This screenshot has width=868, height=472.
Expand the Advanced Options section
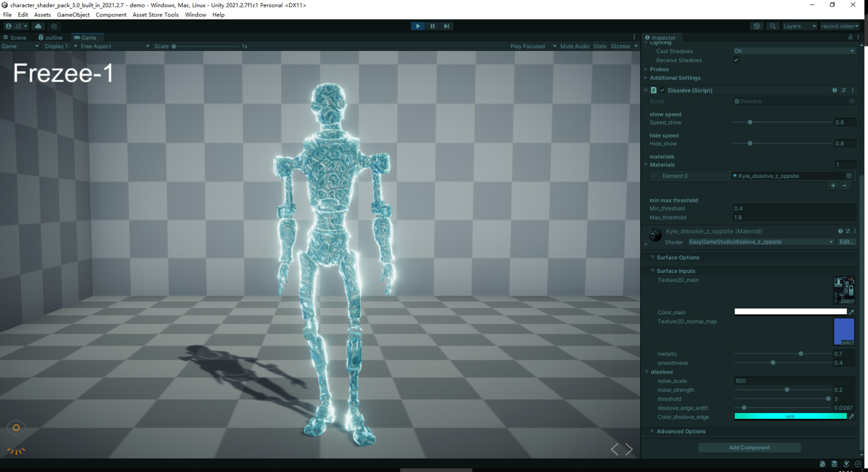click(653, 431)
